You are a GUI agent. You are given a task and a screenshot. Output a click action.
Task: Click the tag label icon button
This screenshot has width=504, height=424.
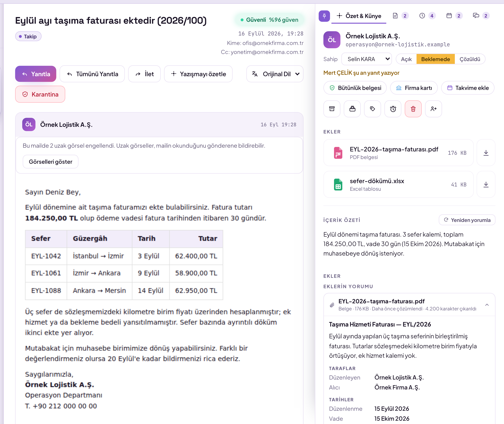pyautogui.click(x=372, y=109)
